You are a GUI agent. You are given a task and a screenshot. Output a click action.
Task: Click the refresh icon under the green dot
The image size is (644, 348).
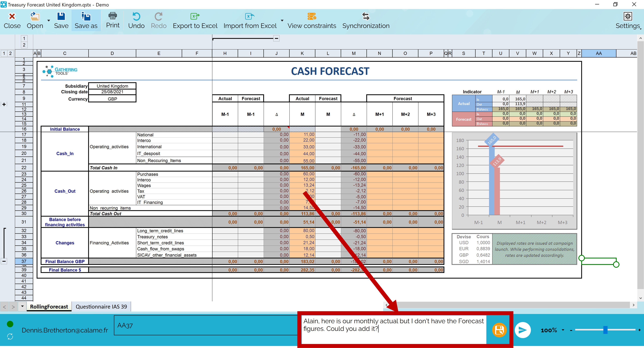pos(10,336)
